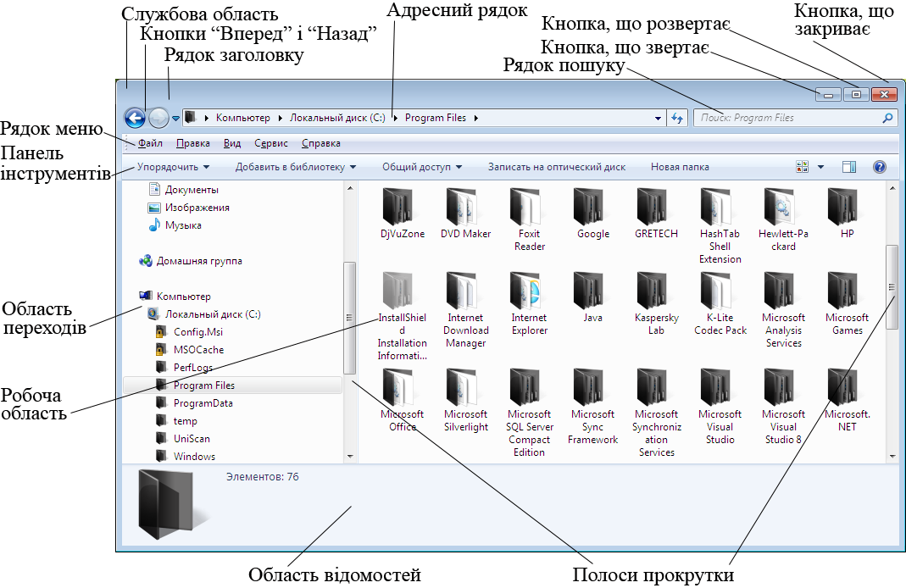Open the Сервис menu
Viewport: 906px width, 588px height.
pyautogui.click(x=271, y=143)
